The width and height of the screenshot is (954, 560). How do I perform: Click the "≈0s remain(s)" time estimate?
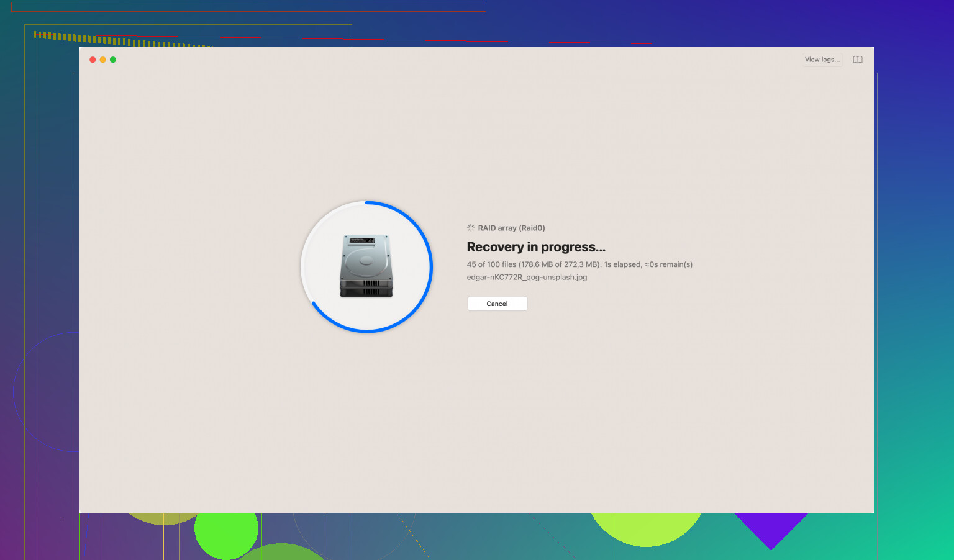coord(668,264)
